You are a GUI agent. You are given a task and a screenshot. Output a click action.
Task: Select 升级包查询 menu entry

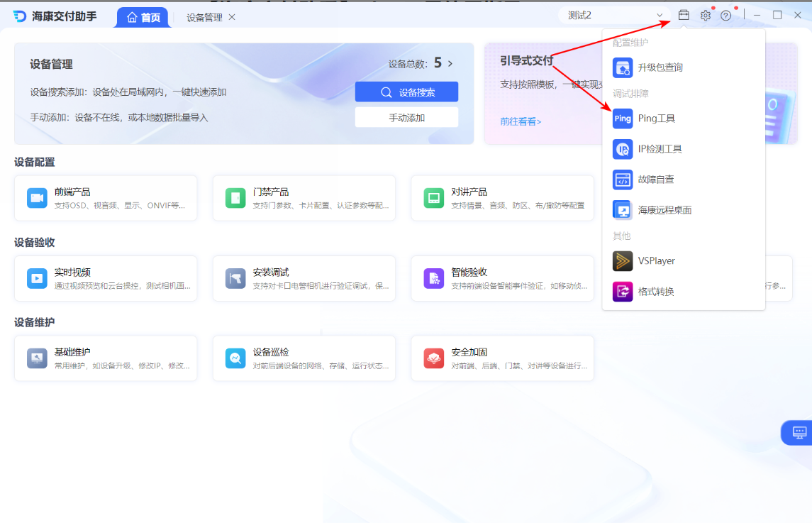click(x=684, y=67)
